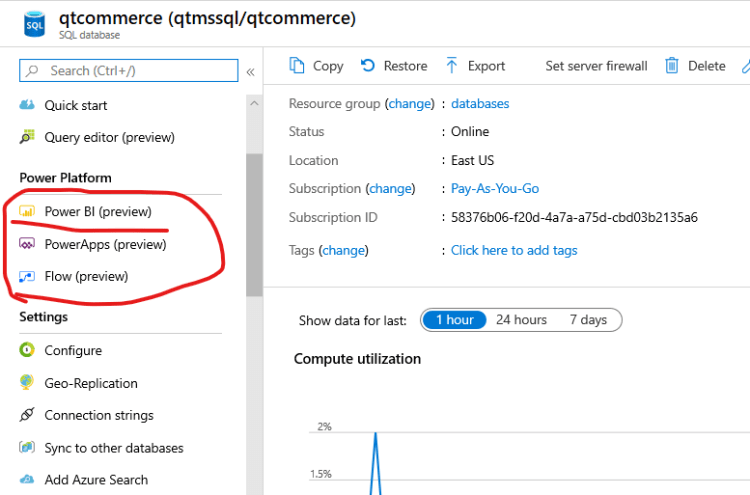Click the Configure green circle icon

27,350
